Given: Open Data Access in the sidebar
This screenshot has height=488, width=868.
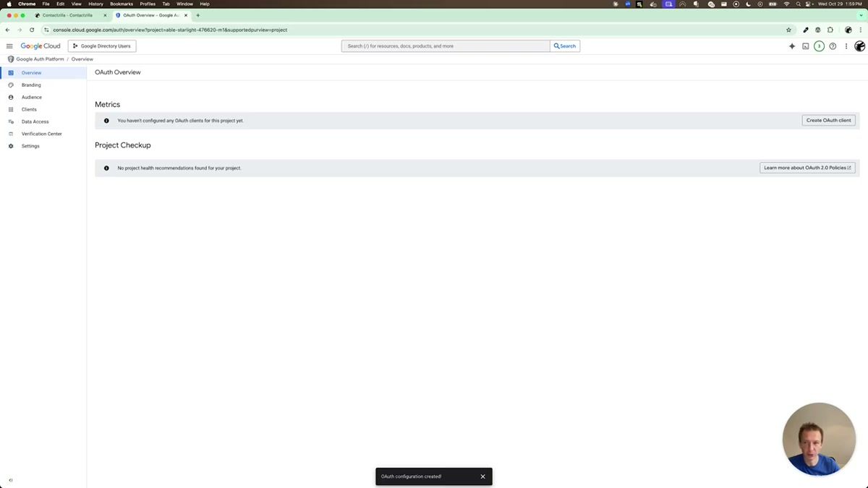Looking at the screenshot, I should click(34, 121).
